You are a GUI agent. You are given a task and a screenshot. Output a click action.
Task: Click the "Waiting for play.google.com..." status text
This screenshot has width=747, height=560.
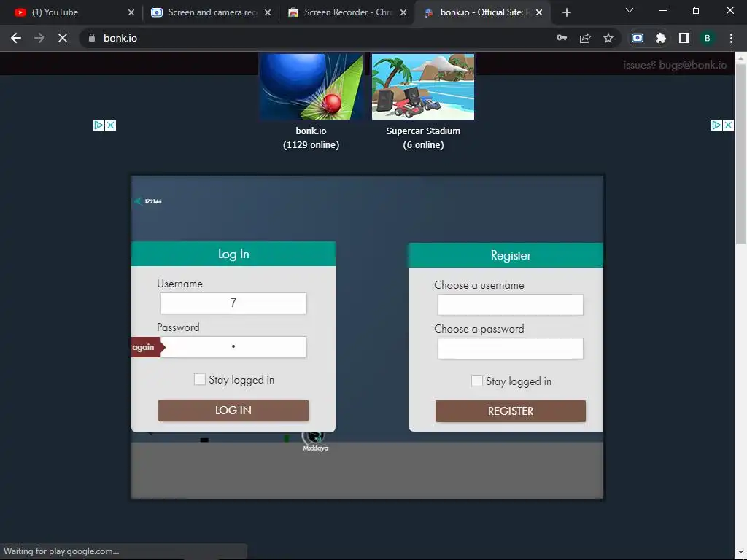[x=61, y=551]
